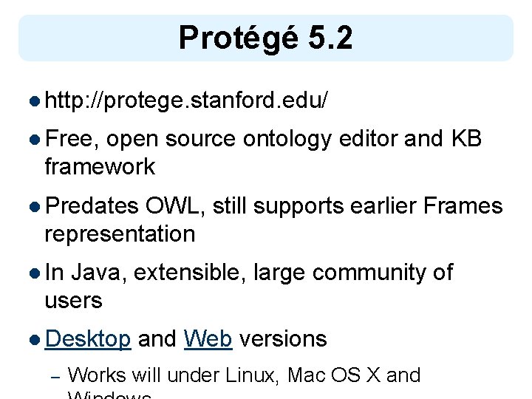Click the word 'ontology' in the second bullet
Viewport: 532px width, 399px height.
pos(287,140)
